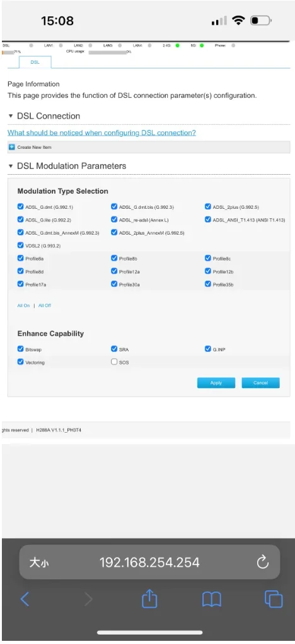Image resolution: width=295 pixels, height=644 pixels.
Task: Click the Cancel button
Action: (x=260, y=383)
